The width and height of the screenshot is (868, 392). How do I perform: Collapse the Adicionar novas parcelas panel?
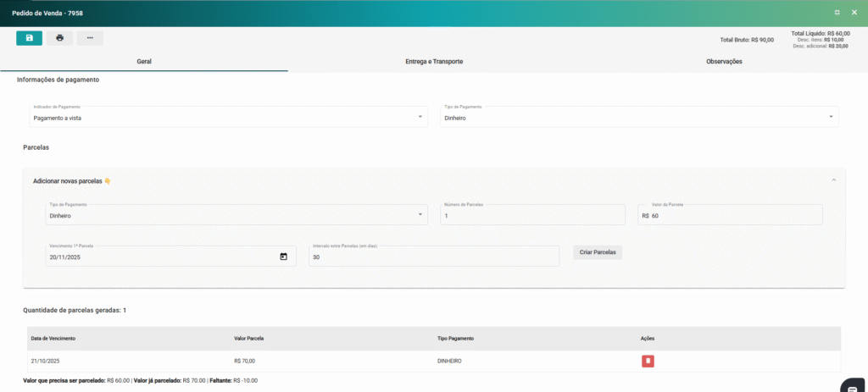[x=833, y=180]
